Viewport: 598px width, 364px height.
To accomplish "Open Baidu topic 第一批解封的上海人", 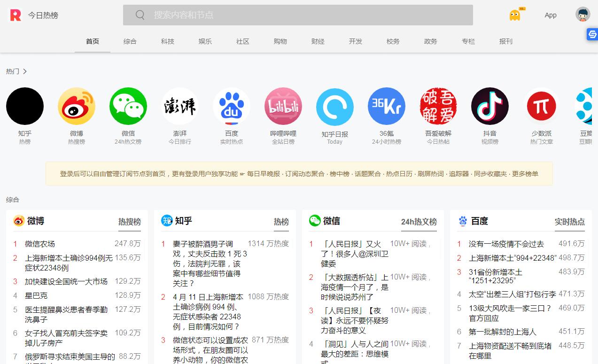I will (x=503, y=332).
